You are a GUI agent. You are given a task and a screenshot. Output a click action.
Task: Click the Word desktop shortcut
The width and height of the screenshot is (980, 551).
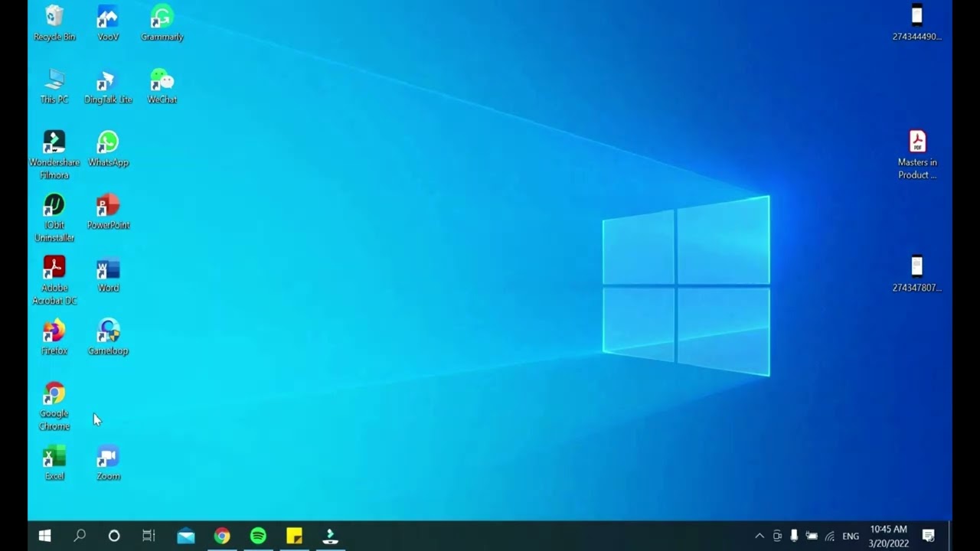tap(108, 274)
